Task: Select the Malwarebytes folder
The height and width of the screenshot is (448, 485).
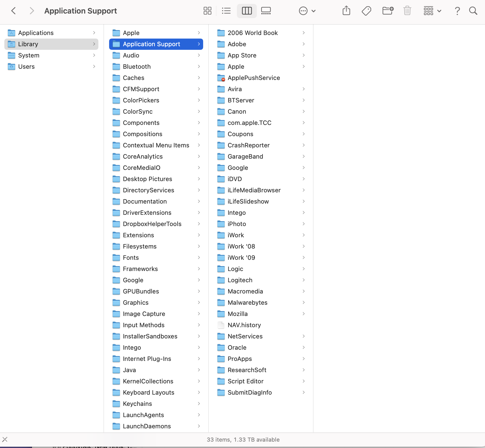Action: click(261, 302)
